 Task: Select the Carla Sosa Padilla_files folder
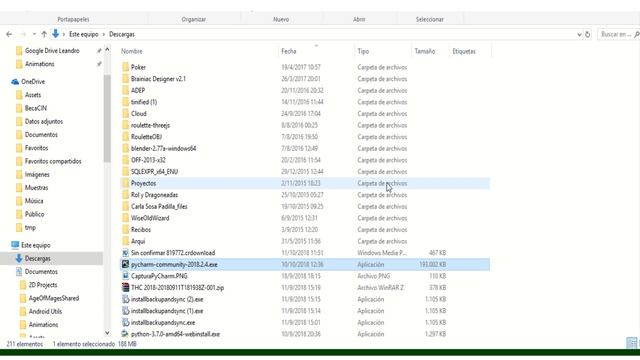pos(159,207)
